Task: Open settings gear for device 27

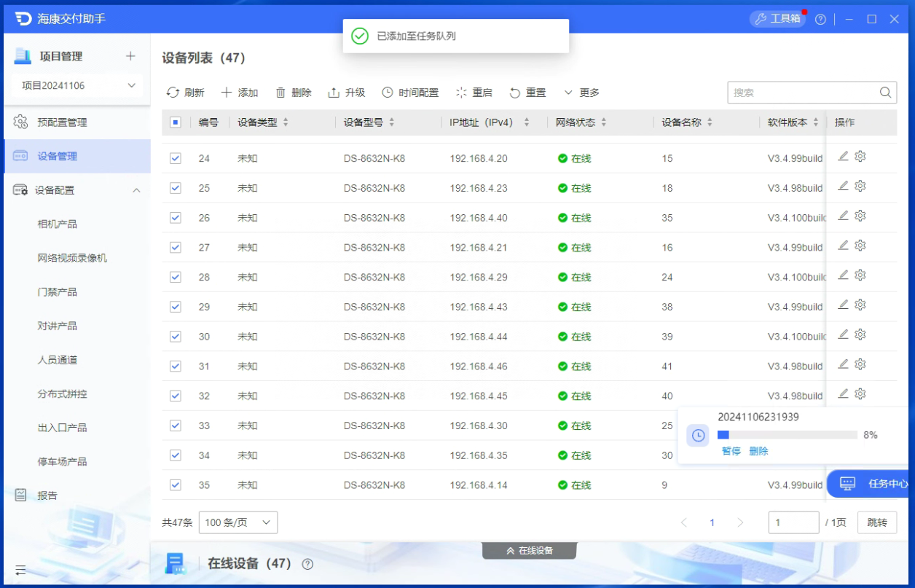Action: click(860, 246)
